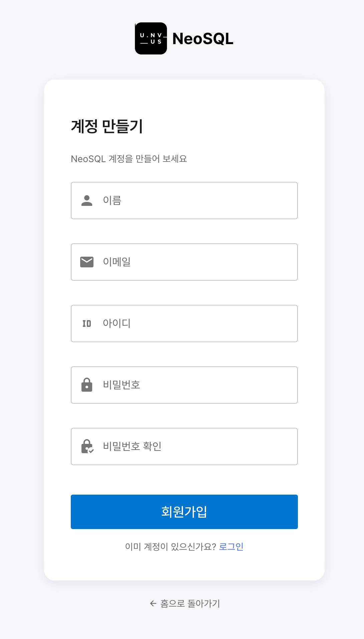This screenshot has height=639, width=364.
Task: Click the 비밀번호 password input field
Action: click(184, 385)
